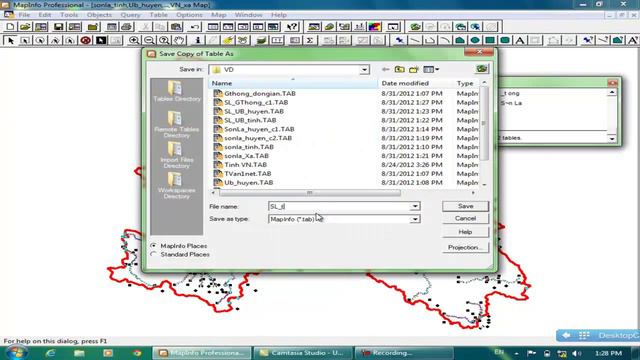Open Tables Directory place shortcut
Viewport: 640px width, 360px height.
click(x=177, y=91)
